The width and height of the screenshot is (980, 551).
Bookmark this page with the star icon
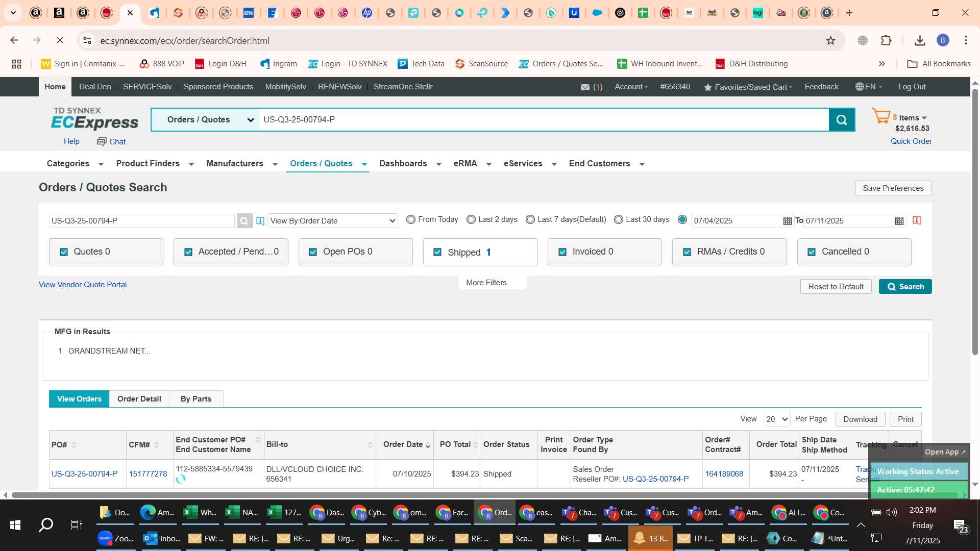click(830, 40)
